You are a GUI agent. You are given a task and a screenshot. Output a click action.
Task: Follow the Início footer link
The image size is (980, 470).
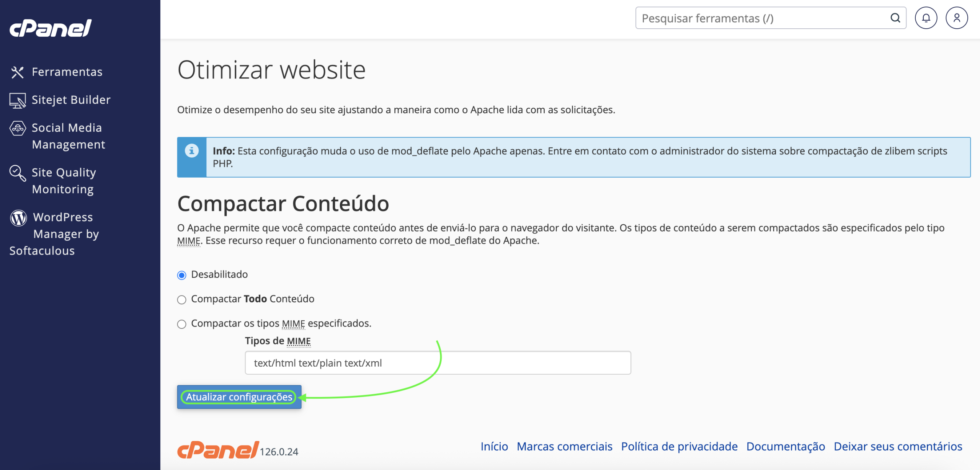pos(494,446)
